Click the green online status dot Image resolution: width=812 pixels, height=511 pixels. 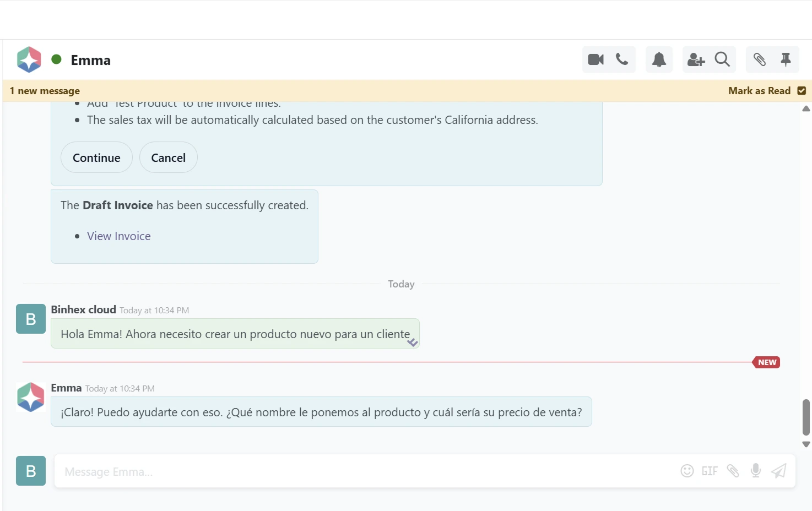click(x=56, y=59)
